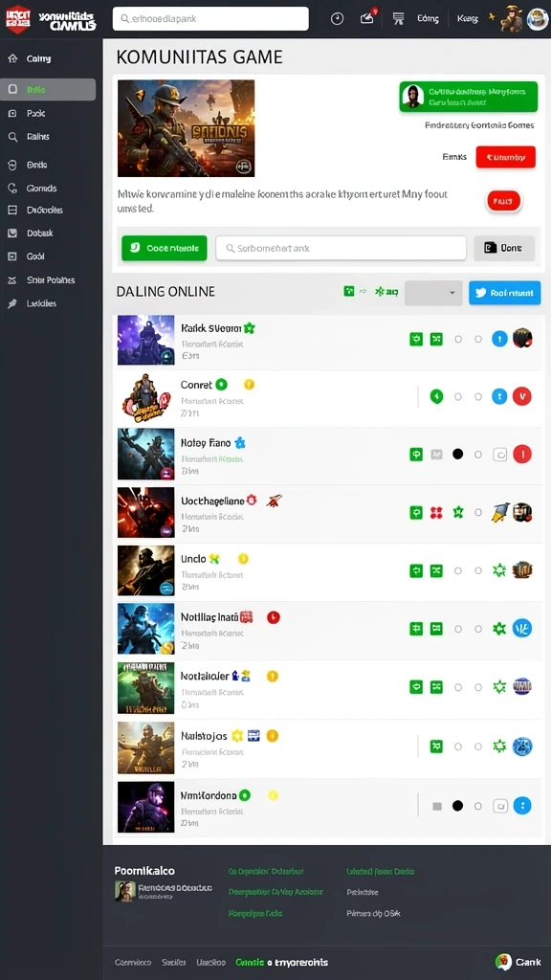Open the Eding menu in top bar
551x980 pixels.
point(428,19)
